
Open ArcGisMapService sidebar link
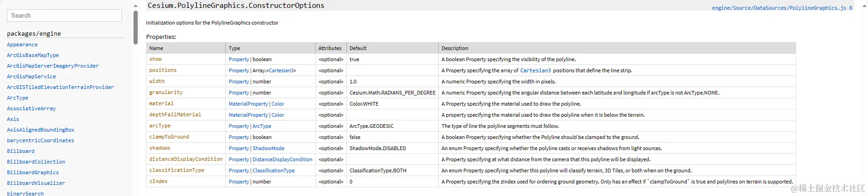click(x=32, y=76)
